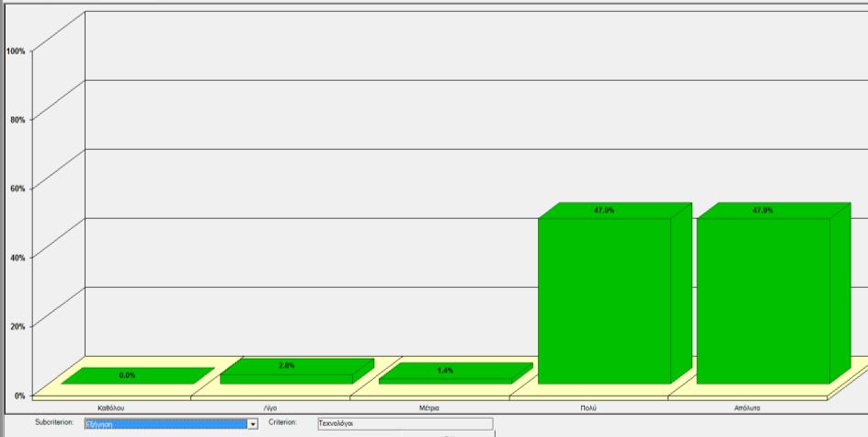Viewport: 868px width, 437px height.
Task: Click the Πολύ axis label
Action: coord(589,408)
